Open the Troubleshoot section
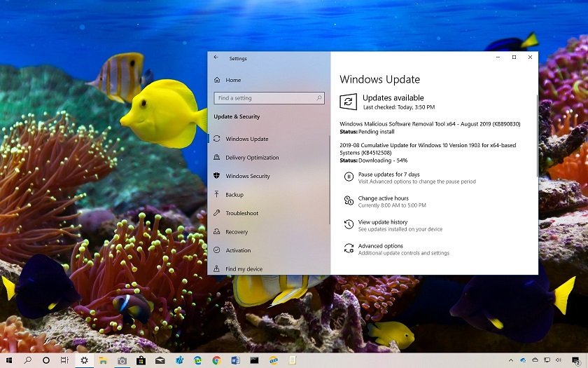 tap(241, 213)
